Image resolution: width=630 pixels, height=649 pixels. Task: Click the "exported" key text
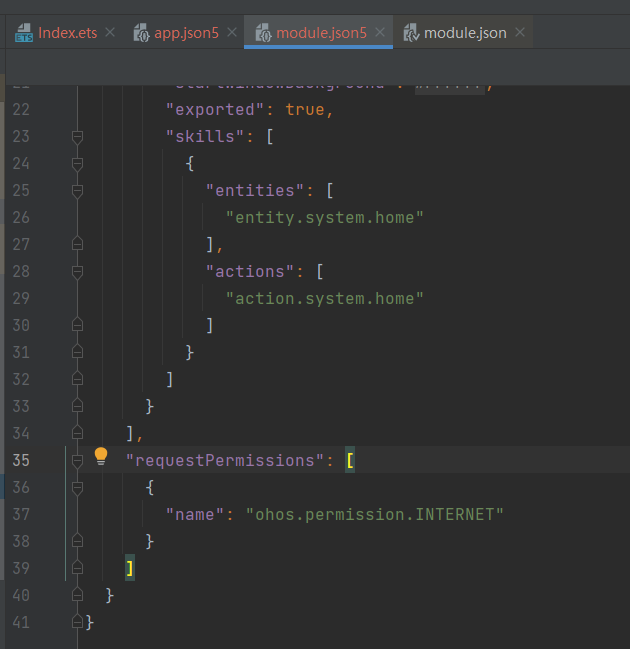[x=215, y=110]
